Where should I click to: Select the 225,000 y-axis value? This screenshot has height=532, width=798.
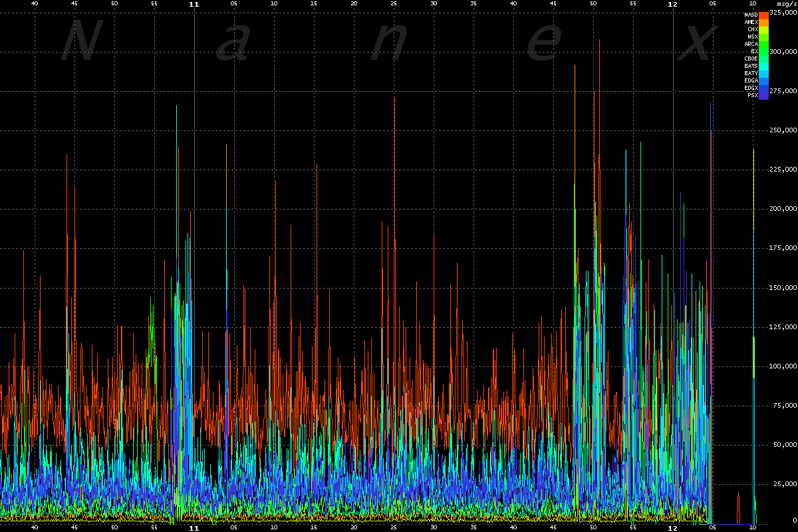click(783, 170)
